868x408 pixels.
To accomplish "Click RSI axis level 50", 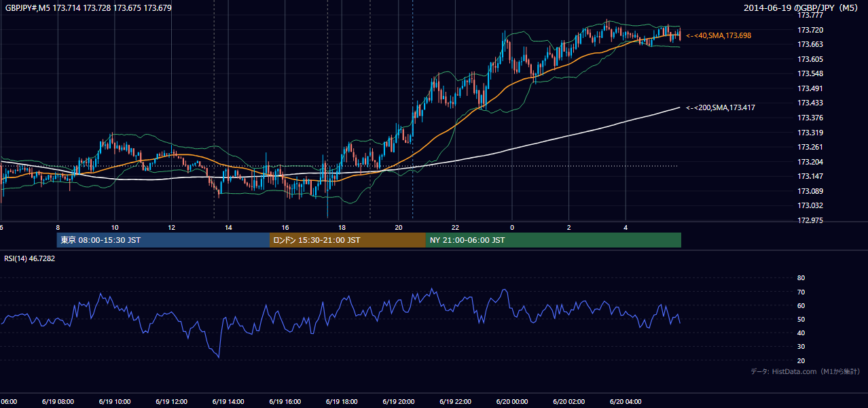I will 801,319.
